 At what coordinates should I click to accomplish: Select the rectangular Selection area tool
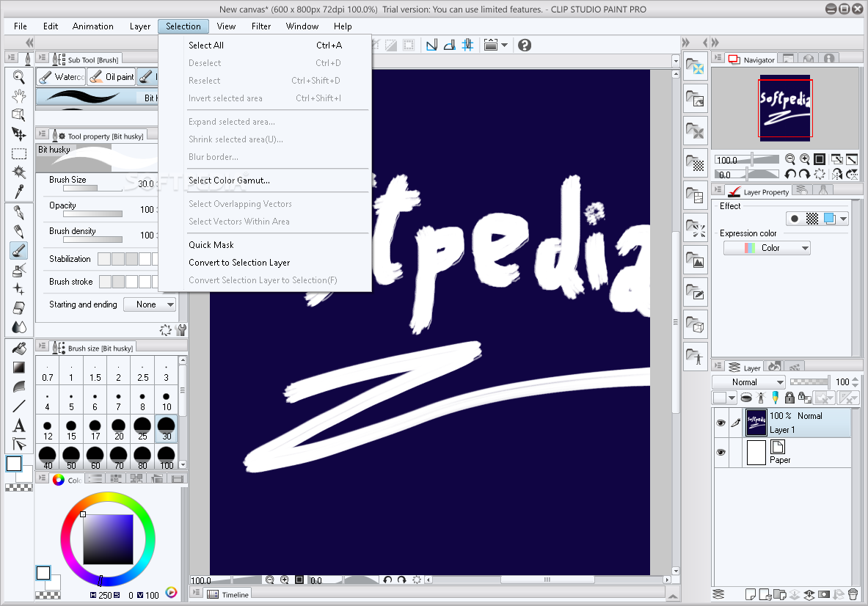point(19,153)
